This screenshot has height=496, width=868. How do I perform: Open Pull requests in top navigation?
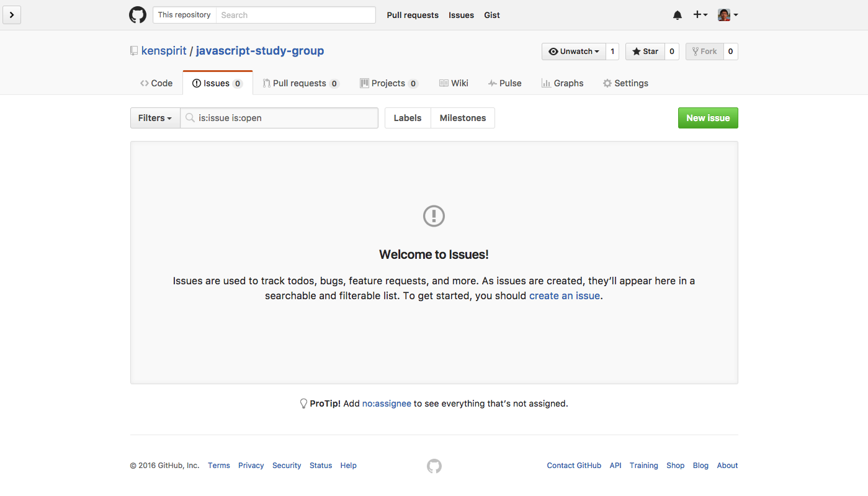pyautogui.click(x=413, y=15)
